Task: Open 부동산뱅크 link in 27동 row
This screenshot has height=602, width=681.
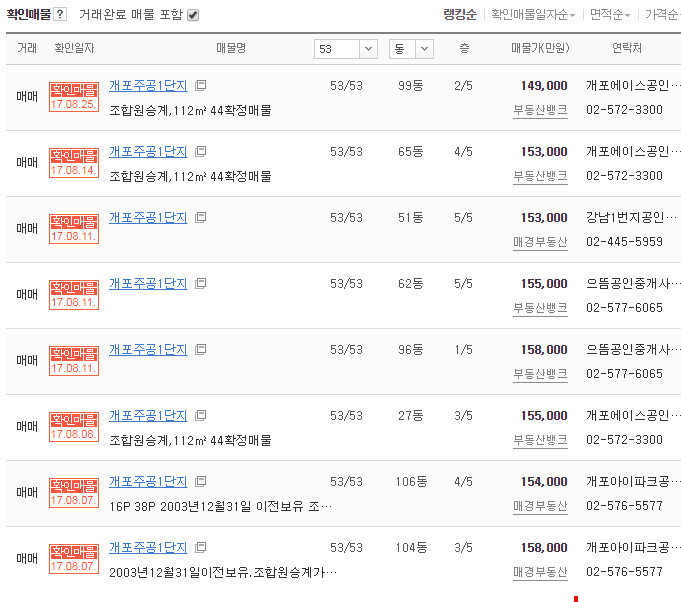Action: (x=540, y=440)
